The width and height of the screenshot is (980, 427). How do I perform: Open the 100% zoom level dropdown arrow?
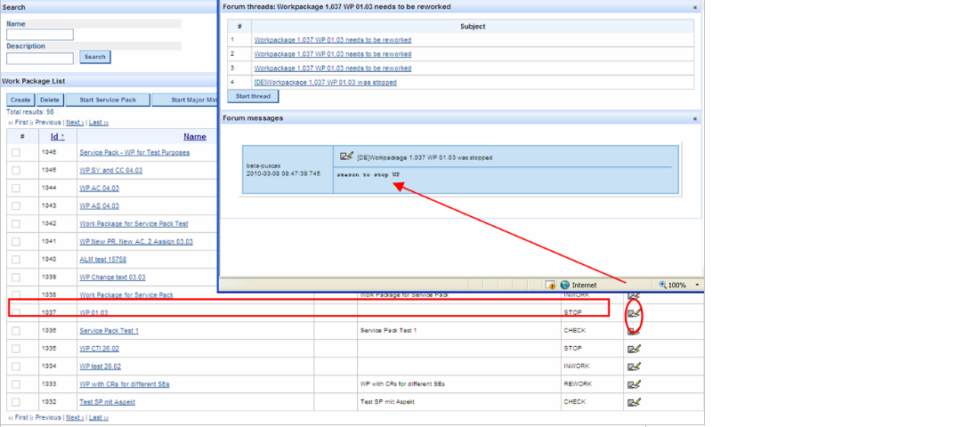pyautogui.click(x=695, y=285)
